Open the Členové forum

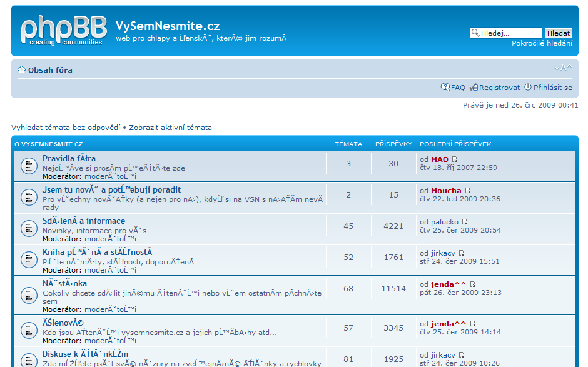(x=63, y=323)
